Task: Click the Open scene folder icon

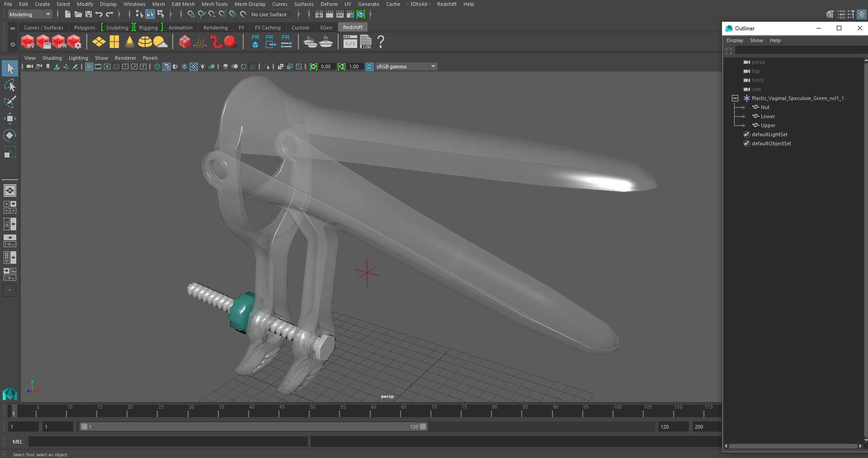Action: pos(78,14)
